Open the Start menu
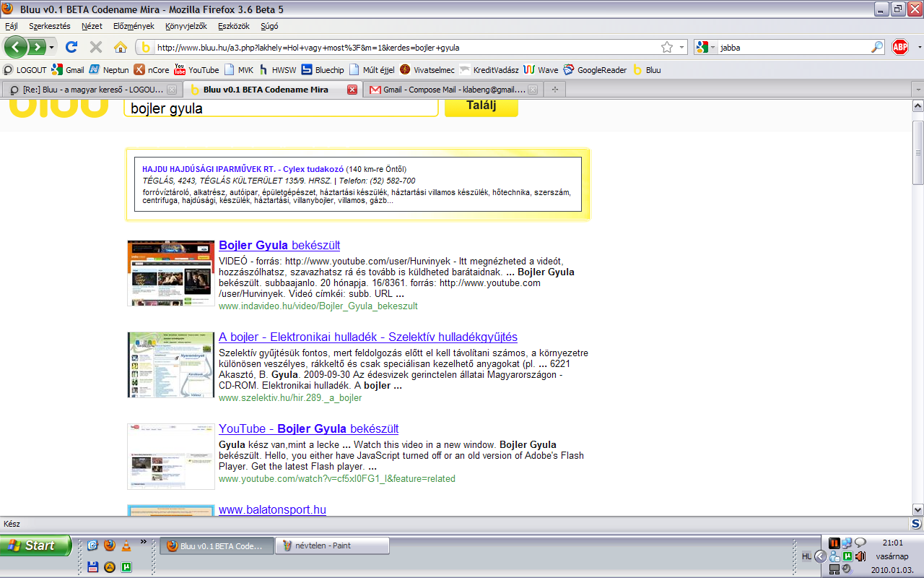 35,545
